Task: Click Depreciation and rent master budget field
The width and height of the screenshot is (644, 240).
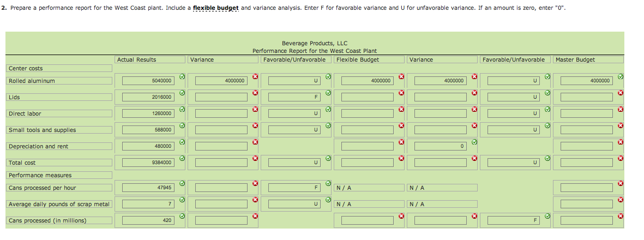Action: coord(586,146)
